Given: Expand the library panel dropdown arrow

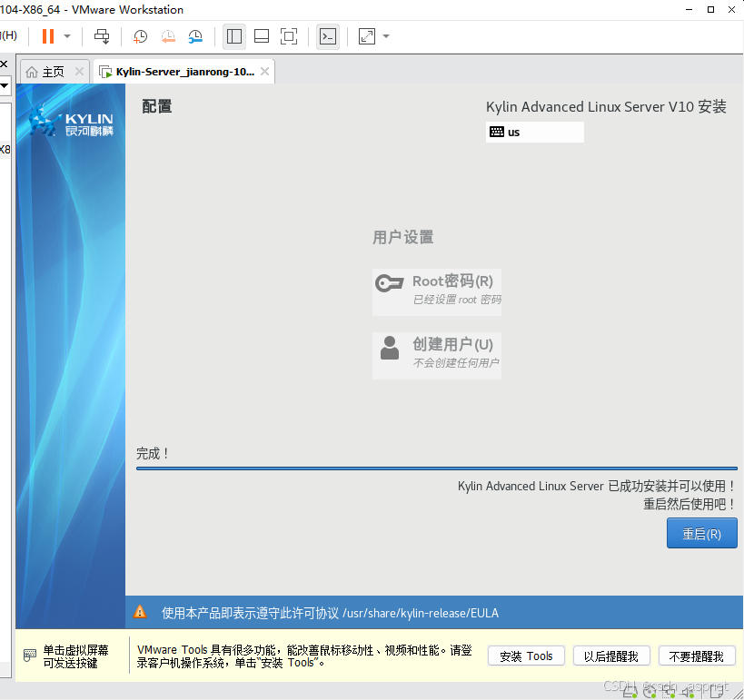Looking at the screenshot, I should (x=5, y=86).
